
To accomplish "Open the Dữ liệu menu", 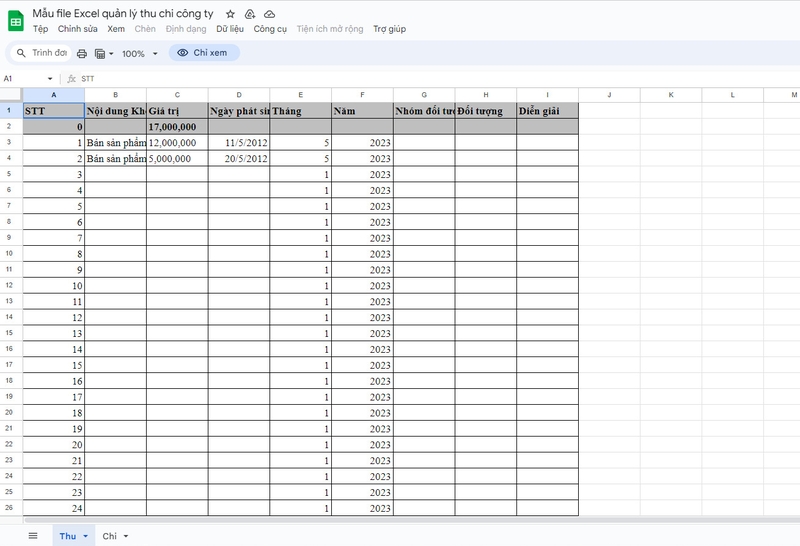I will pos(230,29).
